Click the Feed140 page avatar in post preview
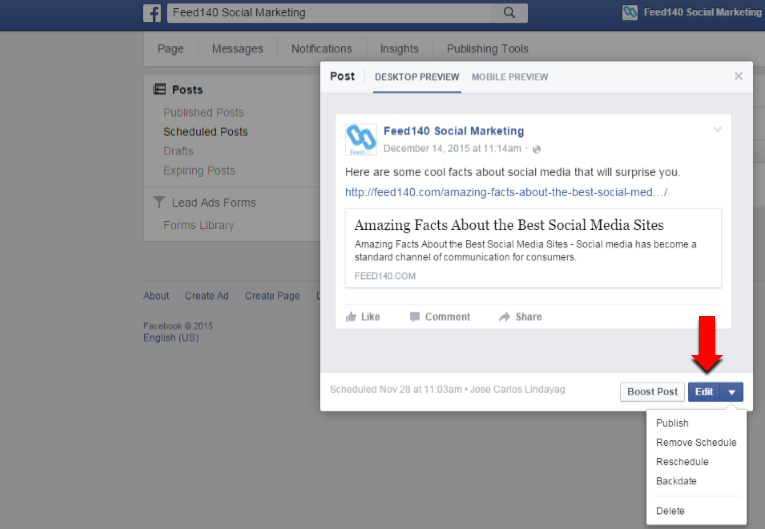 click(x=361, y=140)
